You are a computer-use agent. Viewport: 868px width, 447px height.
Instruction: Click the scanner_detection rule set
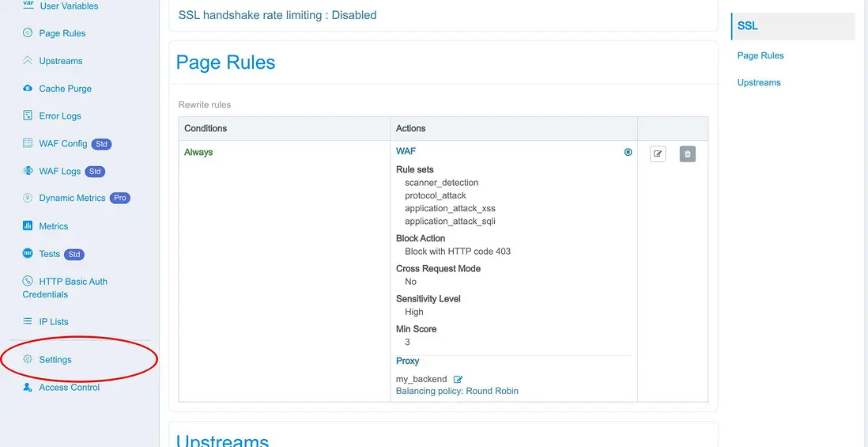pyautogui.click(x=441, y=182)
